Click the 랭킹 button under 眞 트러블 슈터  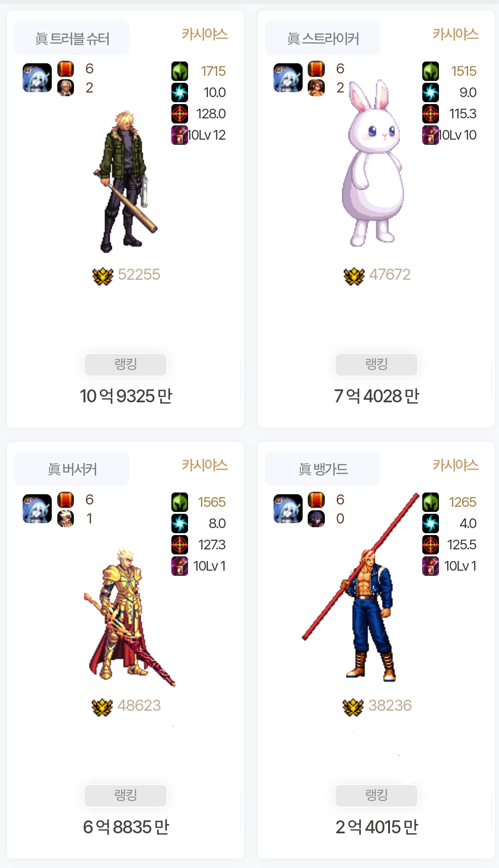[125, 364]
